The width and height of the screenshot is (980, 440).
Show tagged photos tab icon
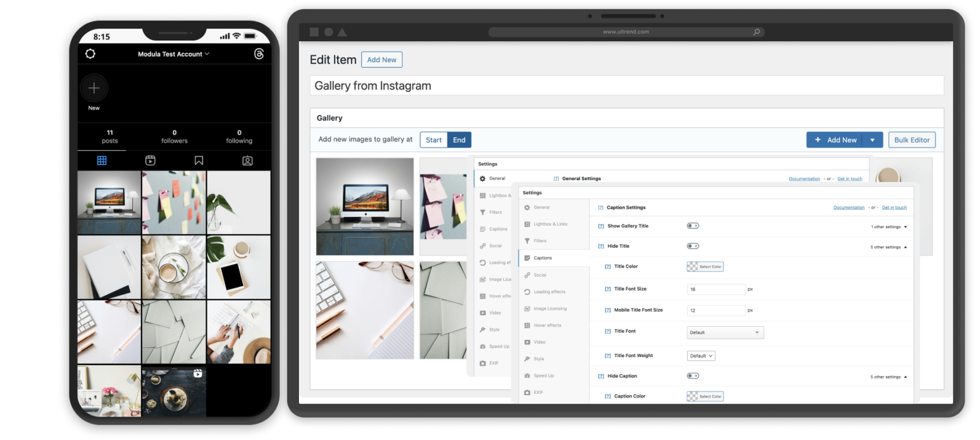coord(247,160)
